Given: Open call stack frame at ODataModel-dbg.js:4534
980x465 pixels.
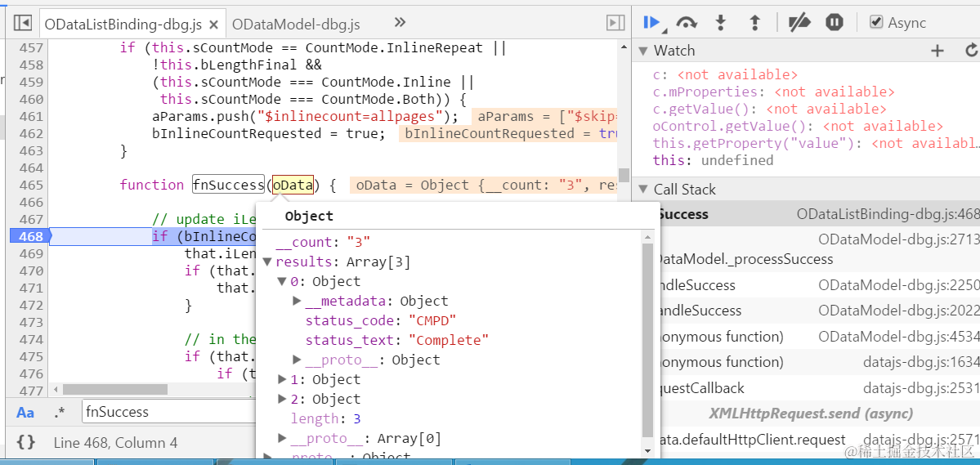Looking at the screenshot, I should tap(819, 337).
